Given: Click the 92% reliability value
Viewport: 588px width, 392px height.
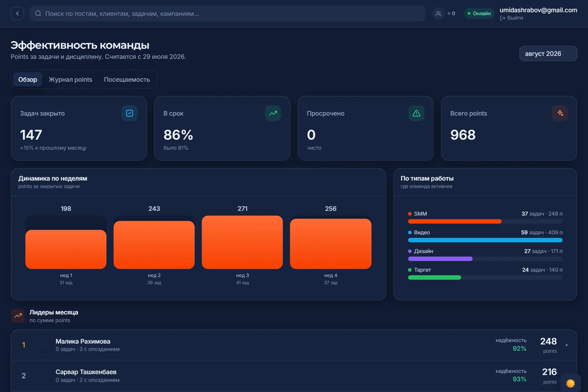Looking at the screenshot, I should (520, 349).
